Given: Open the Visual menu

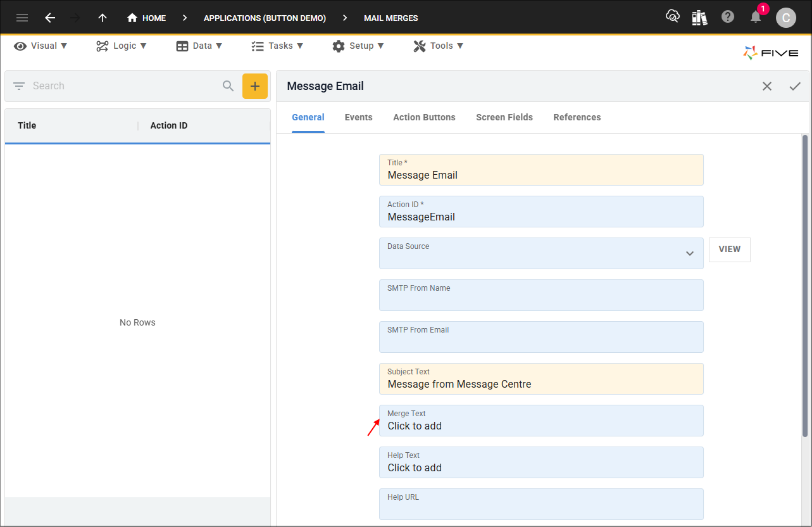Looking at the screenshot, I should pos(41,46).
